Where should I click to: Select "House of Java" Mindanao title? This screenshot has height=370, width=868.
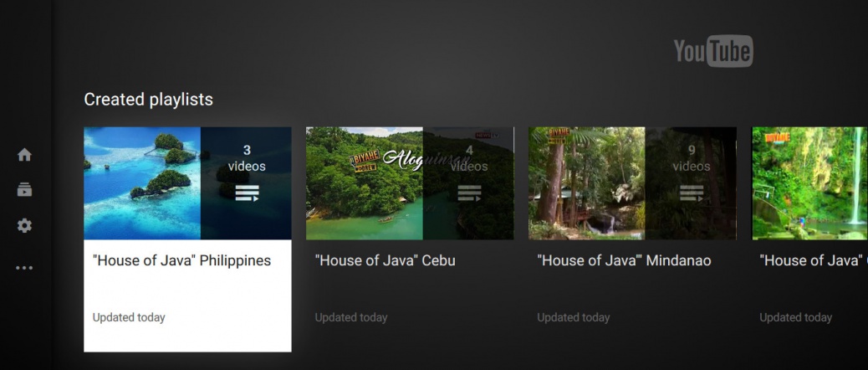click(624, 261)
